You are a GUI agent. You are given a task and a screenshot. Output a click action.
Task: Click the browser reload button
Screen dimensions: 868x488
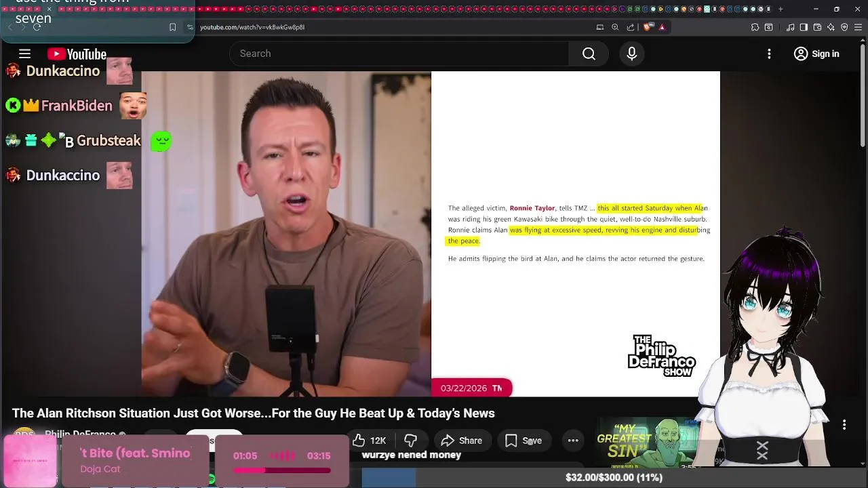37,27
